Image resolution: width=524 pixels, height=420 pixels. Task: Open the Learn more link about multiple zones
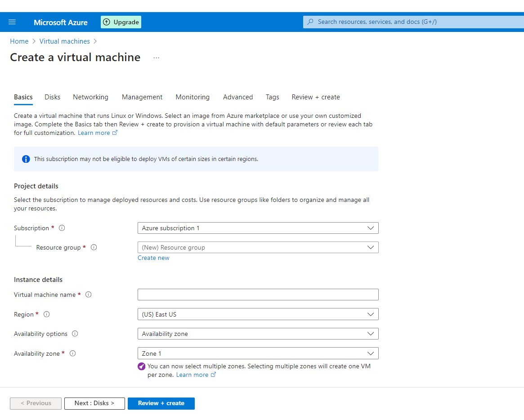pos(192,375)
